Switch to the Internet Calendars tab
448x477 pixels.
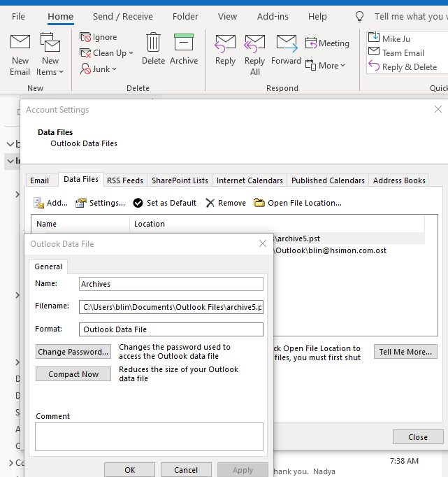[250, 180]
